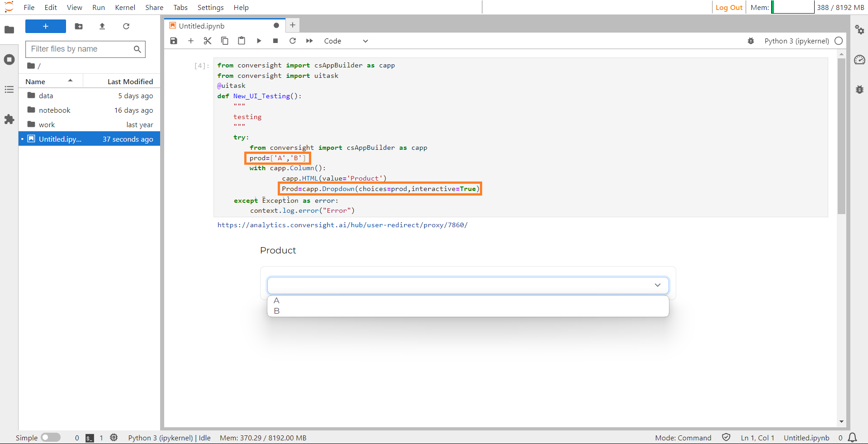Screen dimensions: 868x444
Task: Click the root folder breadcrumb icon
Action: tap(31, 66)
